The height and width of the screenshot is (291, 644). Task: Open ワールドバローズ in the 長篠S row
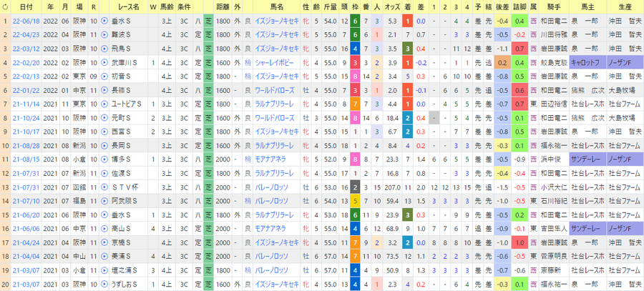coord(275,90)
